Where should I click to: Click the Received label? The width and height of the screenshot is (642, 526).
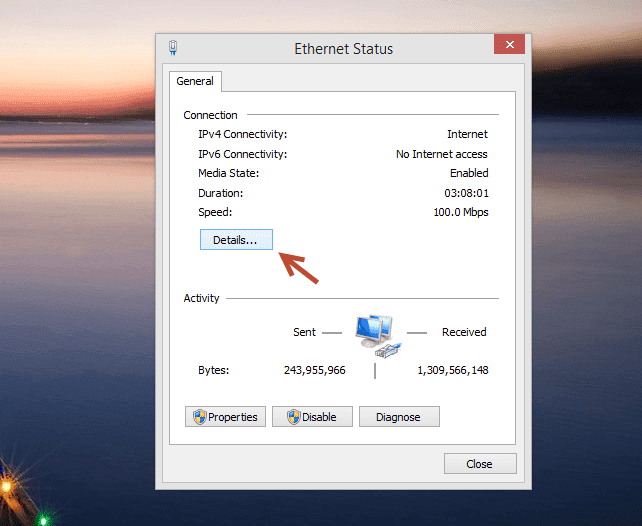[x=464, y=332]
